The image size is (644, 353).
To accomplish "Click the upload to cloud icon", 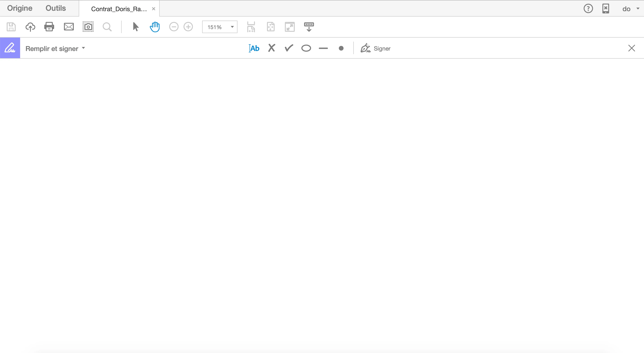I will 30,27.
